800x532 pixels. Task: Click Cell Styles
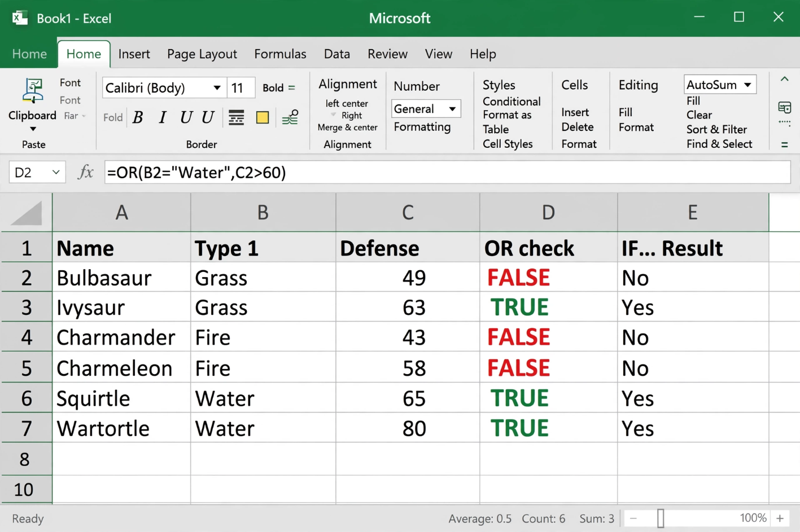click(x=508, y=144)
